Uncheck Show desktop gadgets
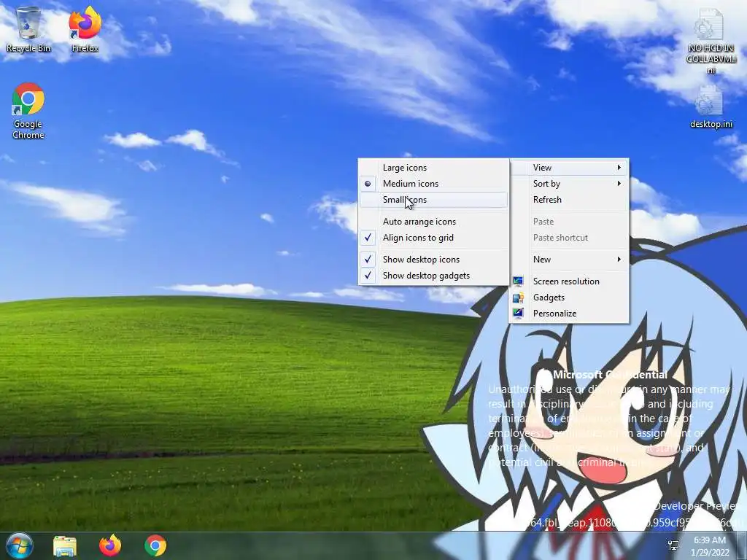Screen dimensions: 747x560 coord(433,276)
